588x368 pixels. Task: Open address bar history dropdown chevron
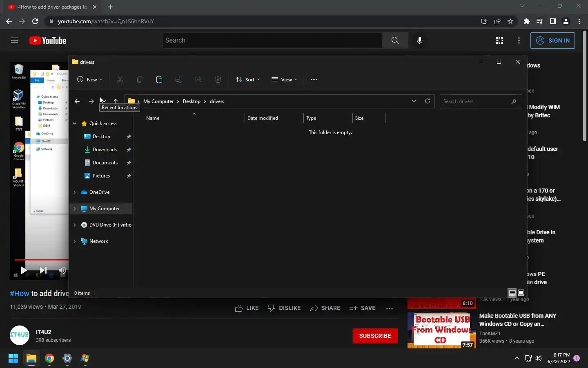pos(414,101)
